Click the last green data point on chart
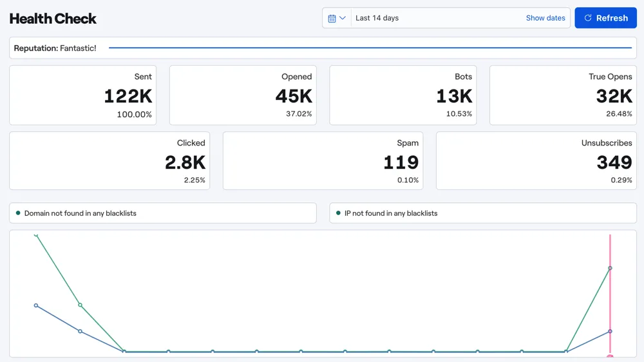Viewport: 644px width, 362px height. [x=610, y=268]
